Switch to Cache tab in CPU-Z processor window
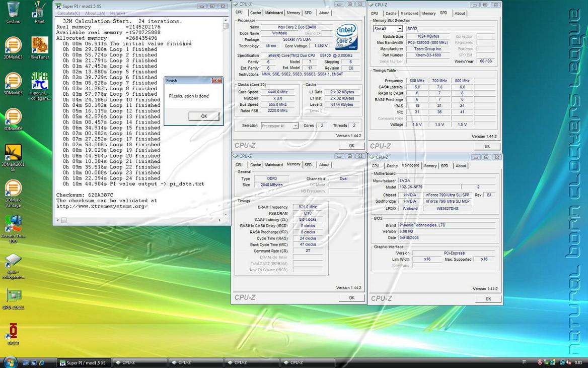This screenshot has width=588, height=368. tap(255, 13)
